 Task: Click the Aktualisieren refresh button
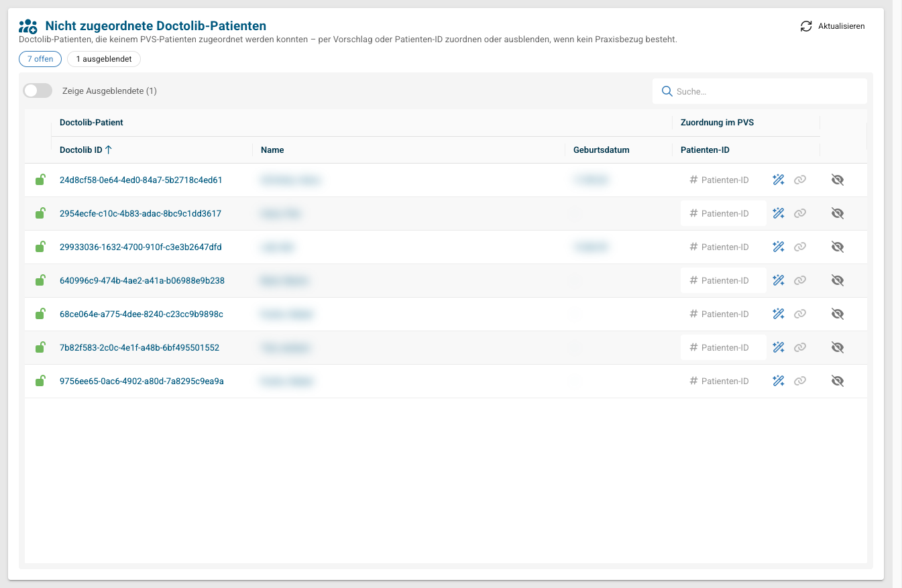[833, 26]
